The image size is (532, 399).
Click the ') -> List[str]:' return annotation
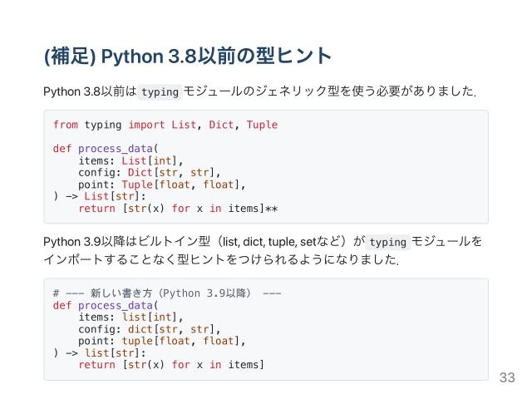coord(99,197)
